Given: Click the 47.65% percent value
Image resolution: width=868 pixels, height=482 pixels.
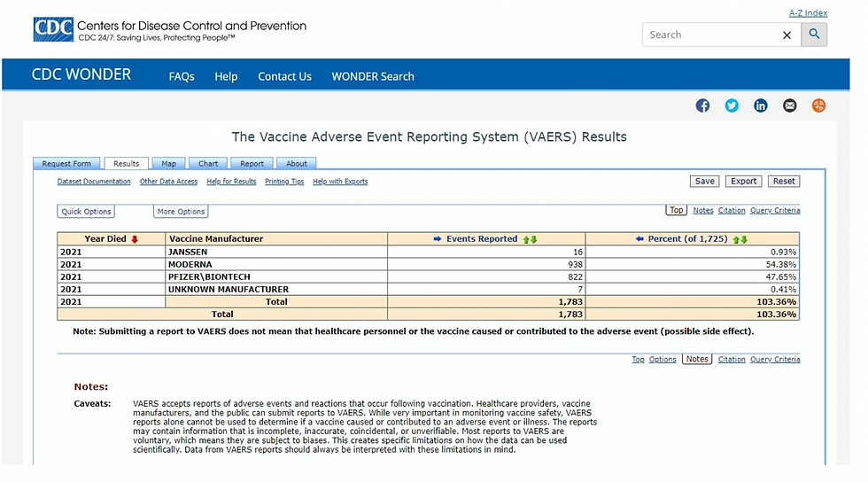Looking at the screenshot, I should (x=781, y=276).
